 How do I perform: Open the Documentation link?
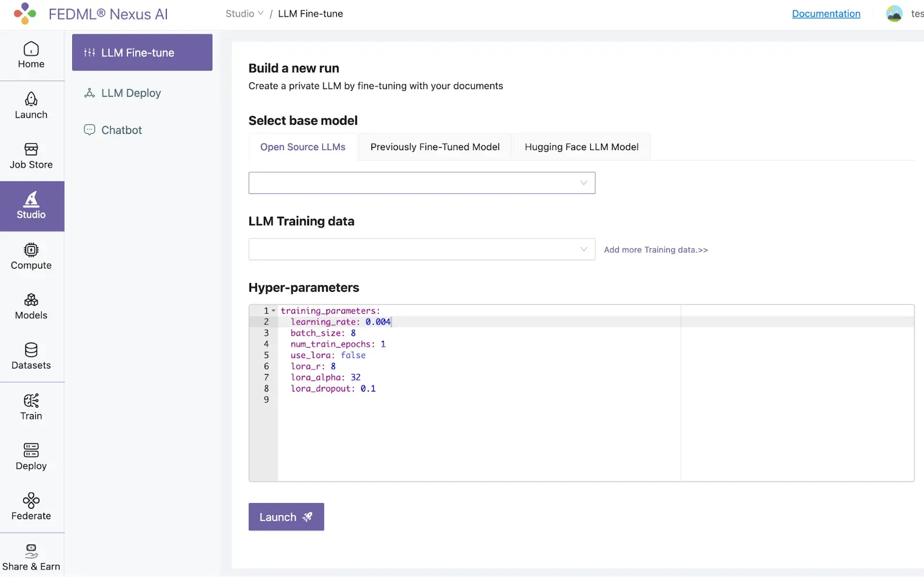[x=826, y=14]
